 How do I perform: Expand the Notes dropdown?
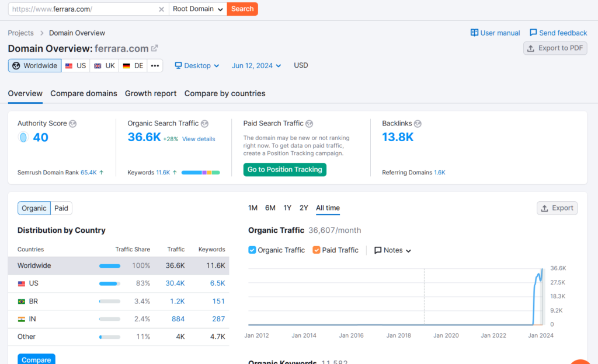click(x=393, y=250)
